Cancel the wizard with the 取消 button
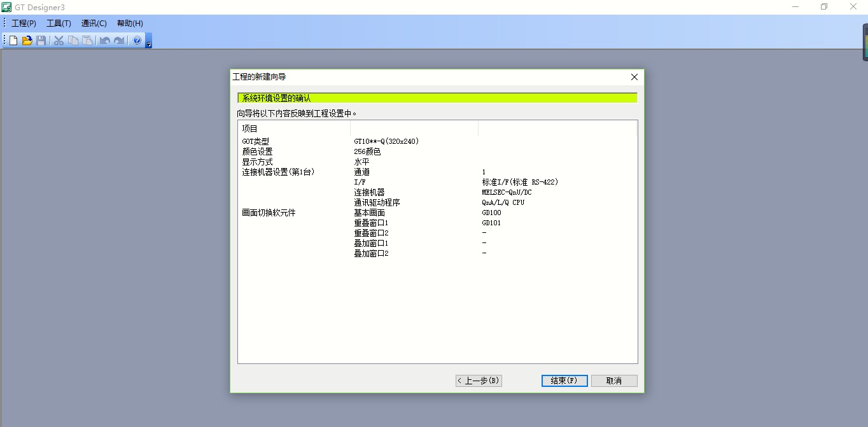Screen dimensions: 868x427 point(613,381)
